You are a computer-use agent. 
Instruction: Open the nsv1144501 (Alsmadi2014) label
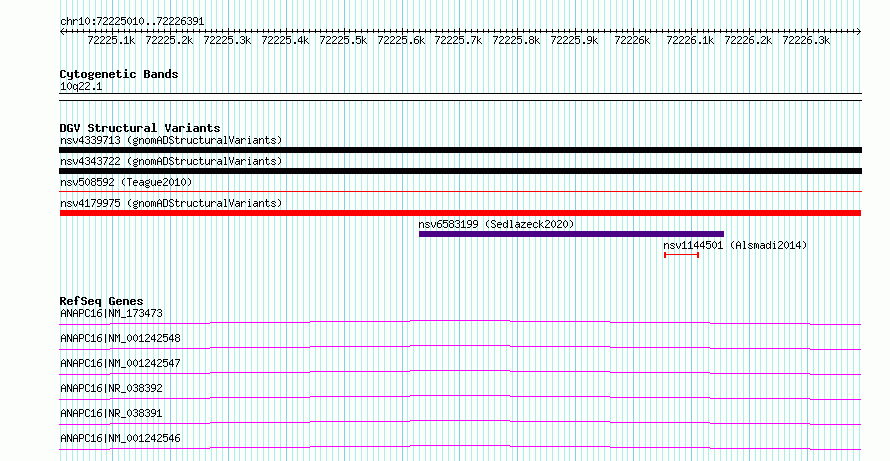tap(735, 245)
